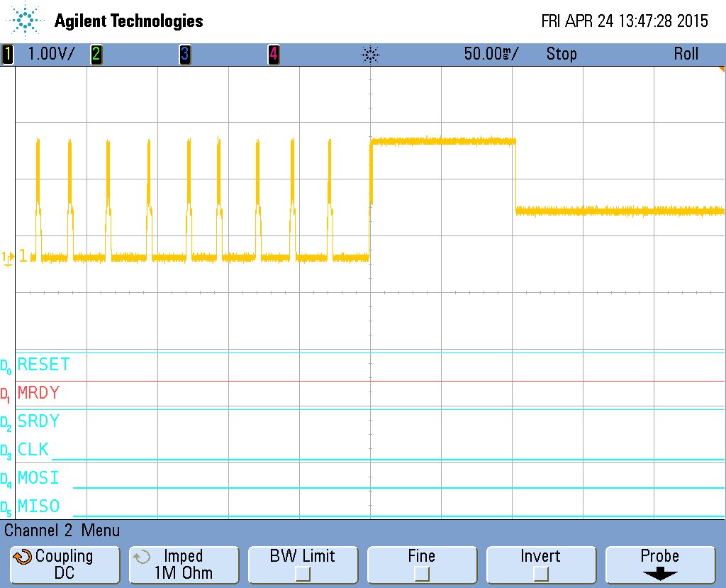Toggle the Fine adjustment checkbox
Image resolution: width=726 pixels, height=588 pixels.
coord(422,574)
